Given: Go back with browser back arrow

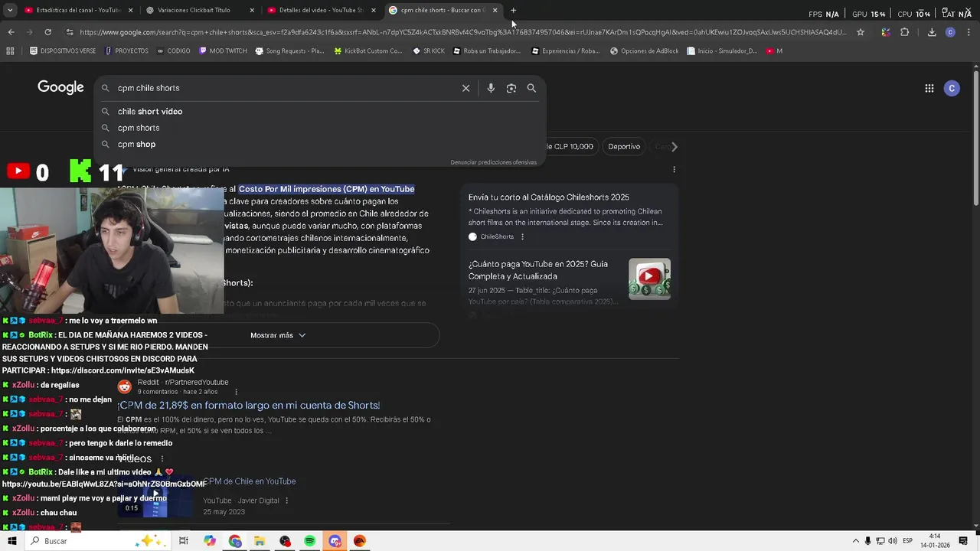Looking at the screenshot, I should tap(11, 32).
